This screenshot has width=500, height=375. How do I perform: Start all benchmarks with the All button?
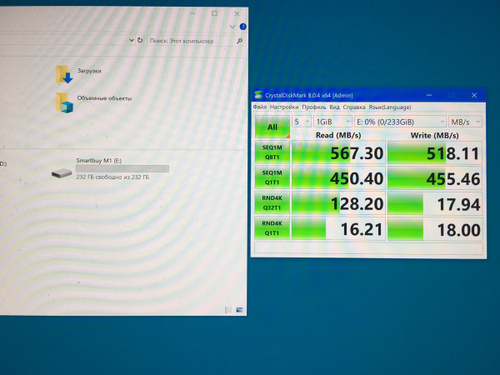coord(272,127)
